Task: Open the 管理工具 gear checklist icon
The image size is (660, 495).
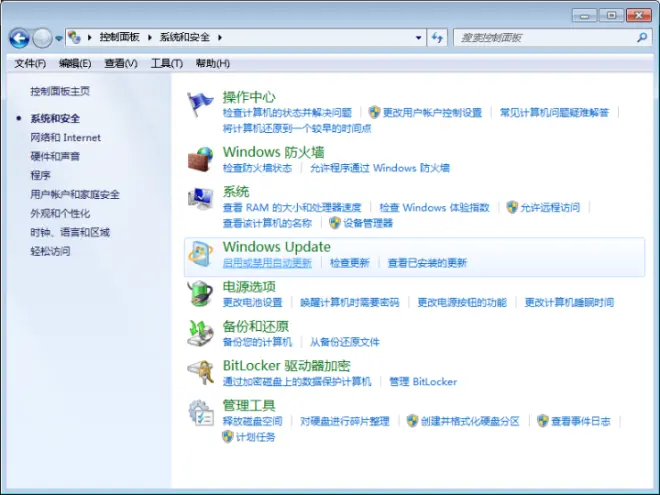Action: [x=200, y=412]
